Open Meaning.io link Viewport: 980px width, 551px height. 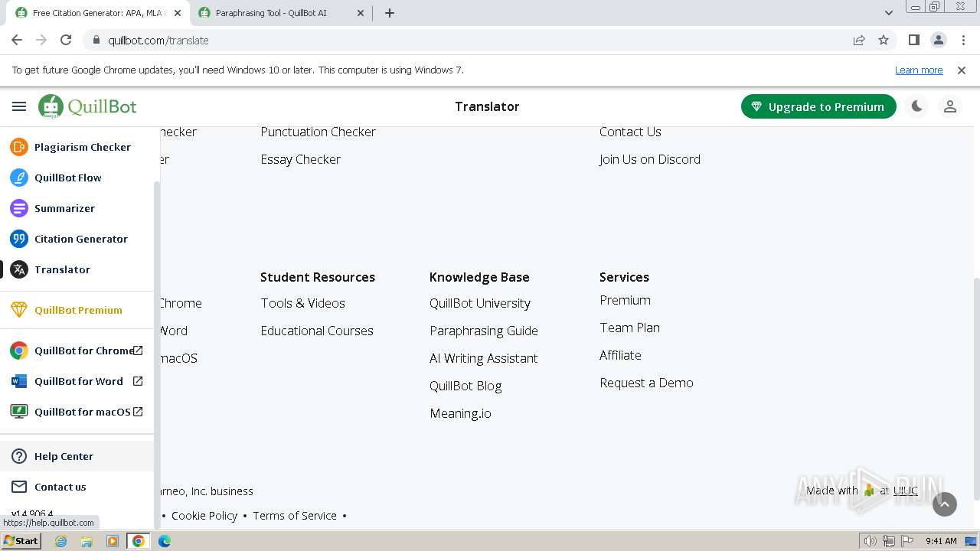click(460, 413)
